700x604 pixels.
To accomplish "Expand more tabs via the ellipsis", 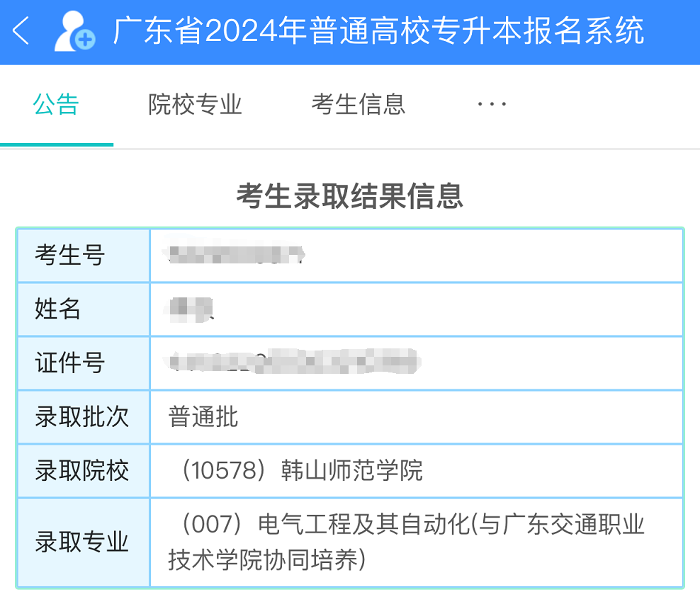I will tap(491, 105).
